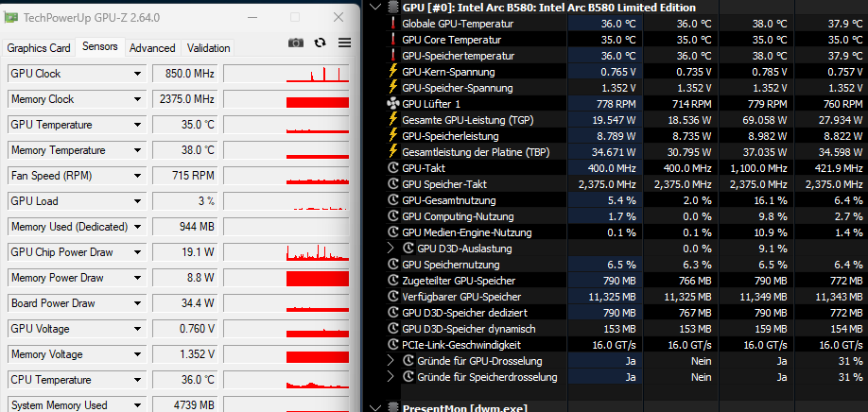The width and height of the screenshot is (868, 412).
Task: Click the clock icon beside GPU-Gesamtnutzung
Action: click(393, 200)
